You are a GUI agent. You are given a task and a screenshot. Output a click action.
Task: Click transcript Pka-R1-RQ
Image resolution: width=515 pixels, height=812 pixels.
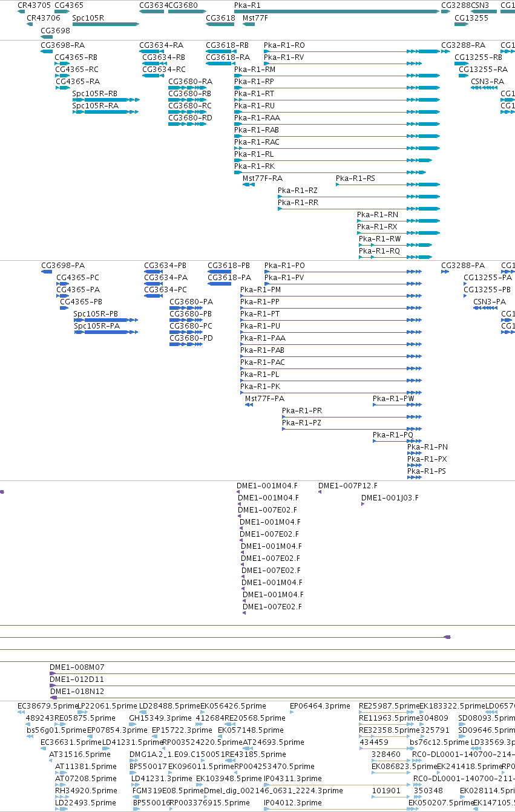[x=379, y=250]
